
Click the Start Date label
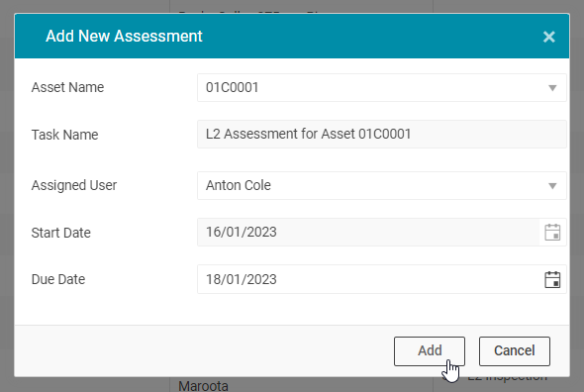pyautogui.click(x=61, y=233)
